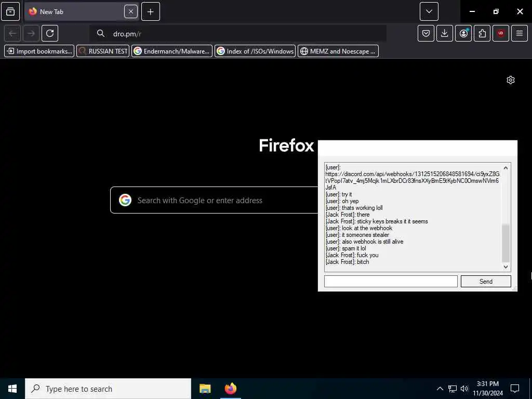Viewport: 532px width, 399px height.
Task: Click the message 'thats working loll'
Action: click(x=354, y=208)
